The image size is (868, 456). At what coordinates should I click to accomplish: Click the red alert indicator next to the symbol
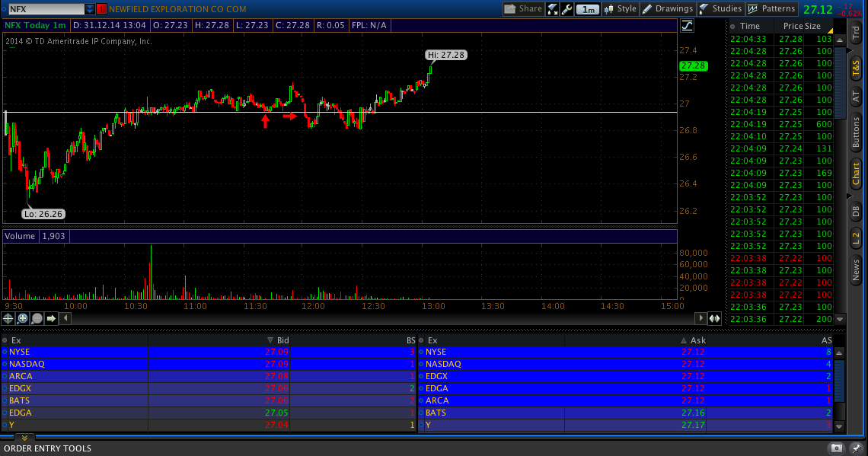tap(101, 9)
